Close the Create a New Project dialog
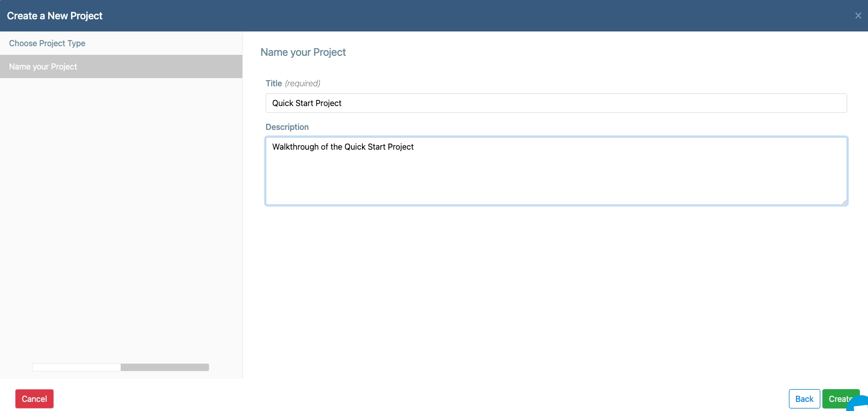The width and height of the screenshot is (868, 411). (x=858, y=16)
